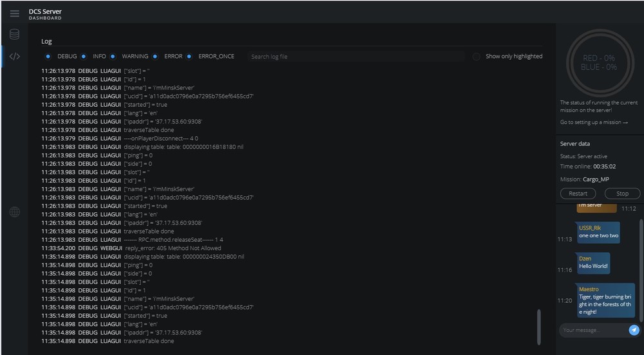The height and width of the screenshot is (355, 644).
Task: Send the chat message with paper-plane icon
Action: point(634,330)
